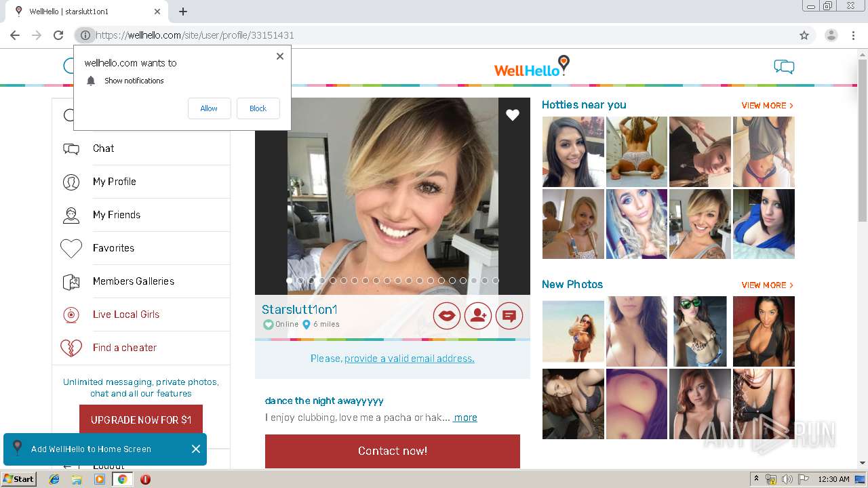Open Windows Explorer folder from taskbar
Image resolution: width=868 pixels, height=488 pixels.
(77, 479)
